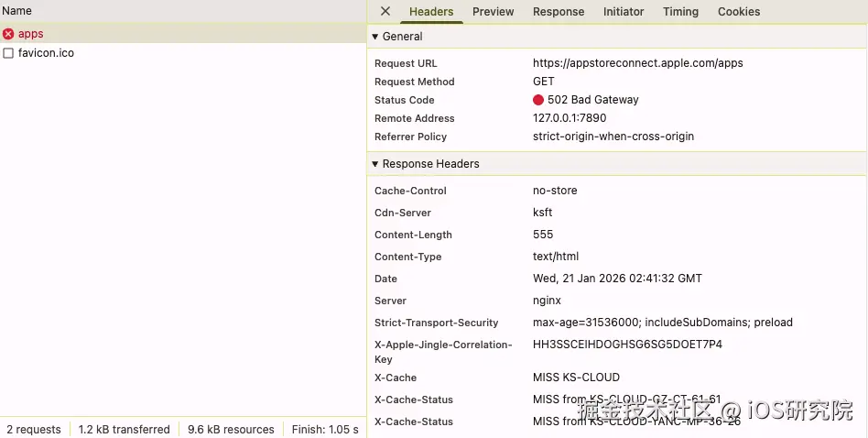The height and width of the screenshot is (438, 868).
Task: Click strict-origin-when-cross-origin referrer policy value
Action: 613,137
